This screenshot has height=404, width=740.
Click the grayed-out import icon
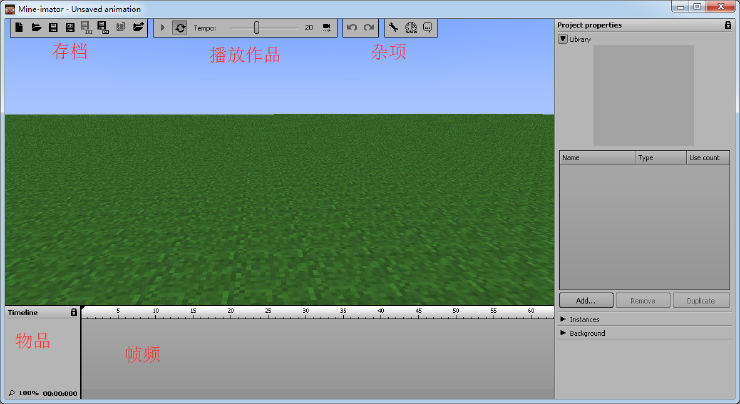tap(120, 27)
